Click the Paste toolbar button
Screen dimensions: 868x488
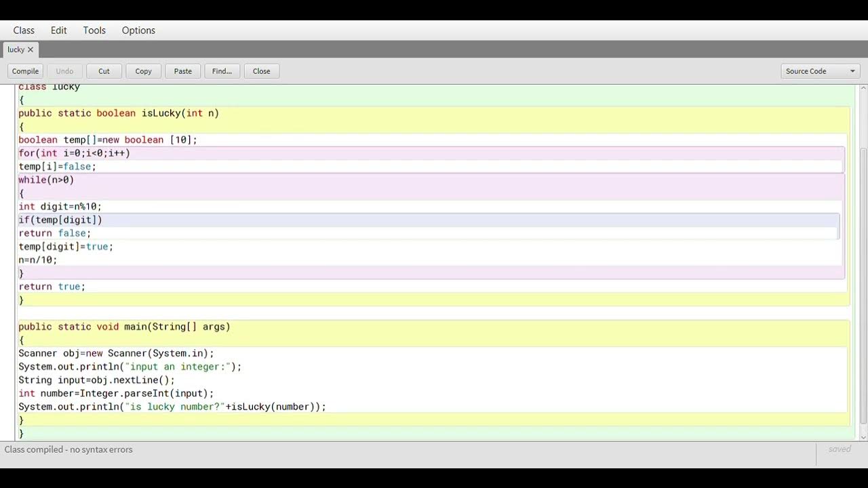(x=182, y=71)
